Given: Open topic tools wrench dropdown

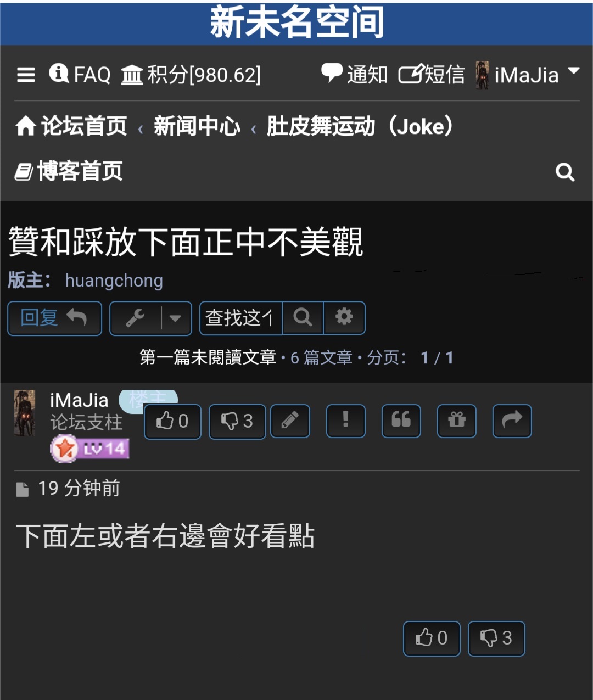Looking at the screenshot, I should (150, 318).
